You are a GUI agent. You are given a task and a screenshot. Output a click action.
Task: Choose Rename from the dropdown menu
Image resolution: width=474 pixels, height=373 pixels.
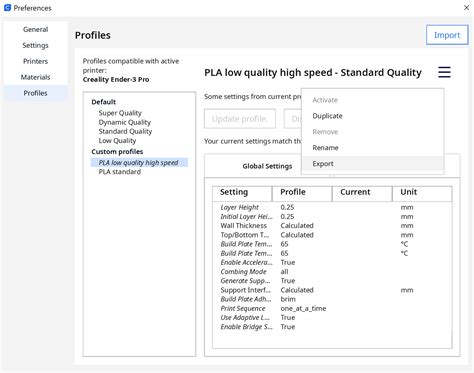click(x=373, y=148)
